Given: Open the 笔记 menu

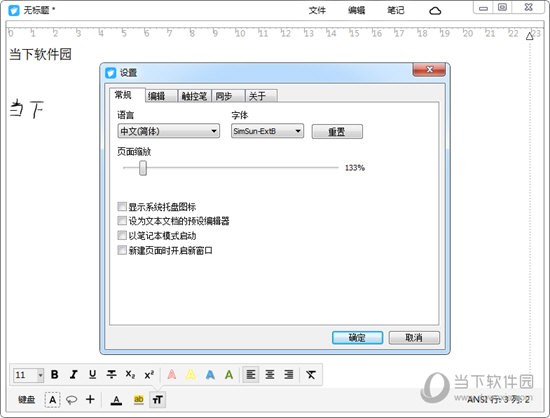Looking at the screenshot, I should tap(396, 11).
